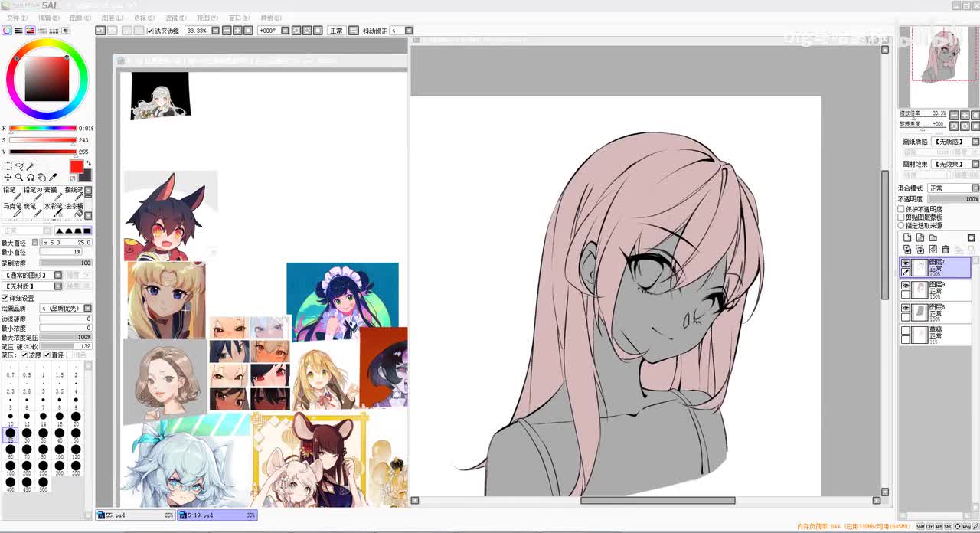Enable 保护不透明度 preserve opacity
The width and height of the screenshot is (980, 533).
901,209
